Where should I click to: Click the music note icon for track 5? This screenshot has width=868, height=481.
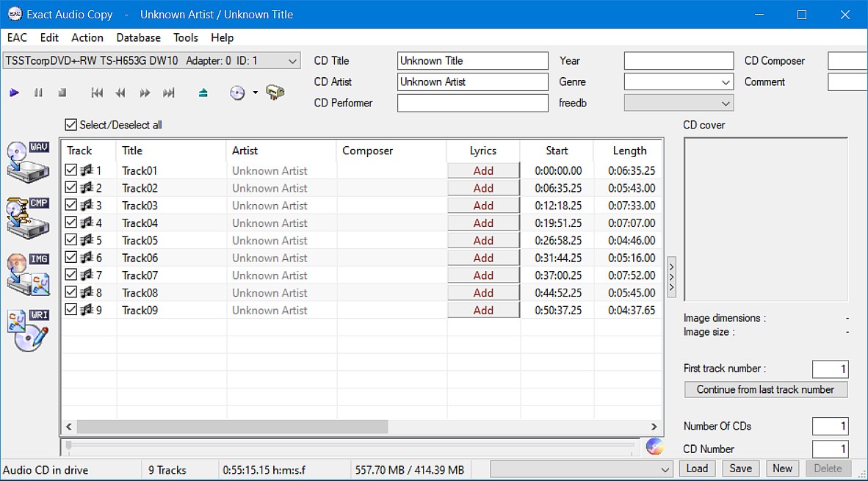tap(87, 240)
